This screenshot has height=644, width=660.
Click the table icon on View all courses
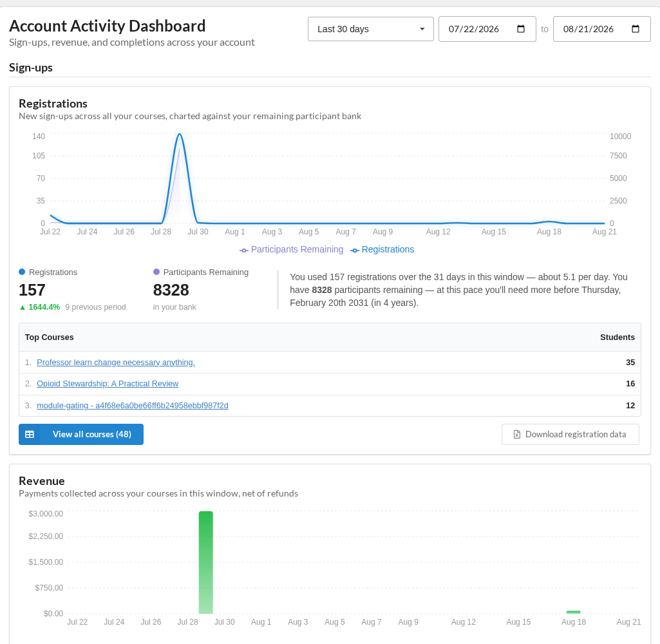(30, 435)
